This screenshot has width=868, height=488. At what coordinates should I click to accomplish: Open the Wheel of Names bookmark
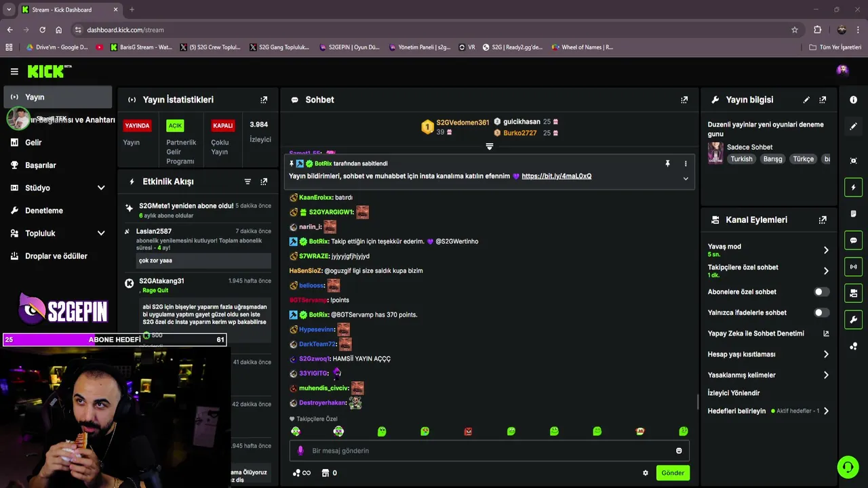coord(582,47)
